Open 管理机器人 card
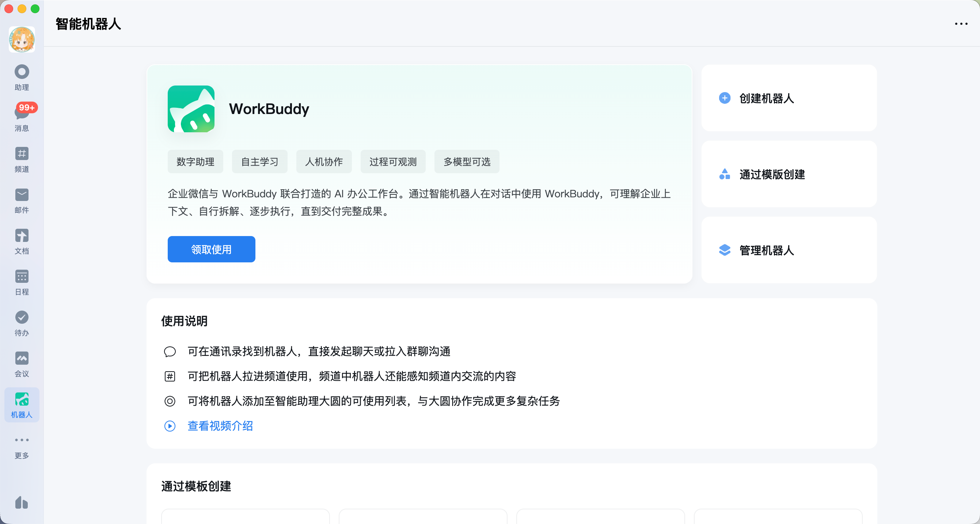The width and height of the screenshot is (980, 524). coord(789,250)
